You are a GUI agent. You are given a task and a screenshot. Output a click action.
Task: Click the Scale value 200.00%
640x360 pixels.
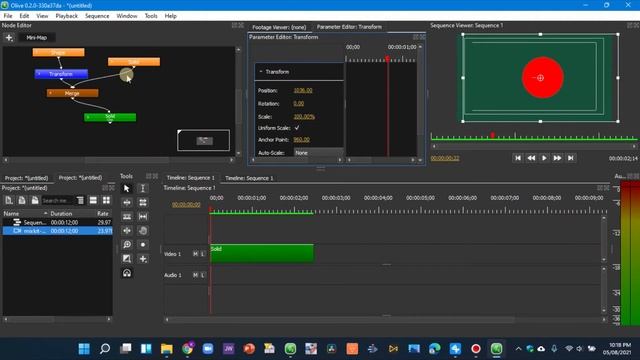pos(304,116)
